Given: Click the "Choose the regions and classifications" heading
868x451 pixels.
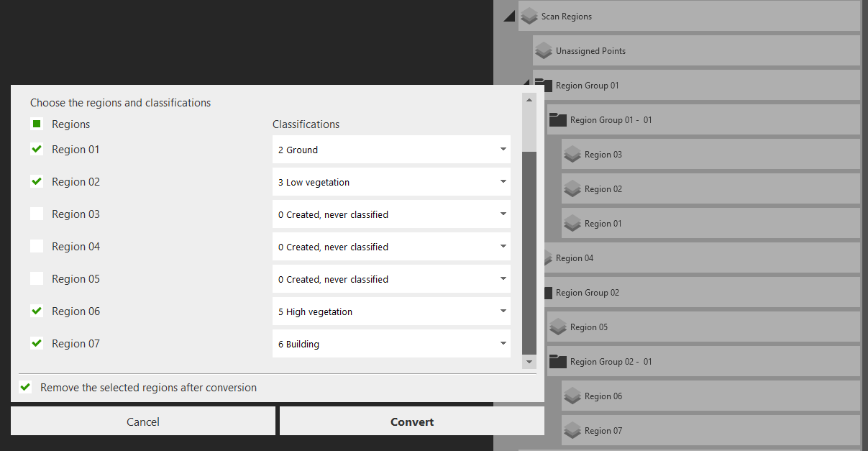Looking at the screenshot, I should pyautogui.click(x=121, y=103).
